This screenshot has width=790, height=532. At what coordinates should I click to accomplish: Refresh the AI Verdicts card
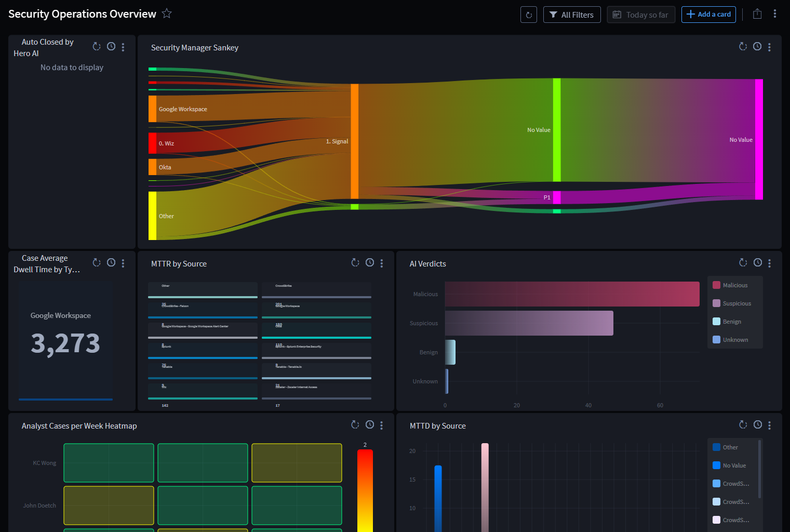743,263
